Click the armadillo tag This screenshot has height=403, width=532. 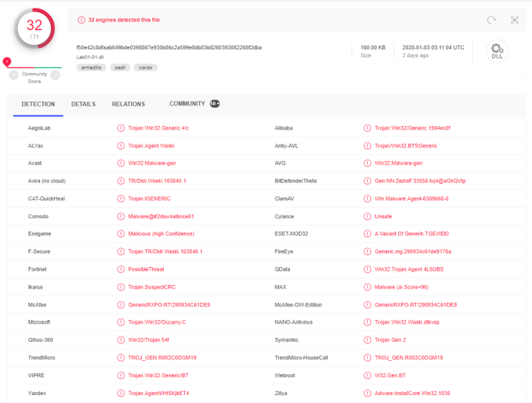(91, 67)
